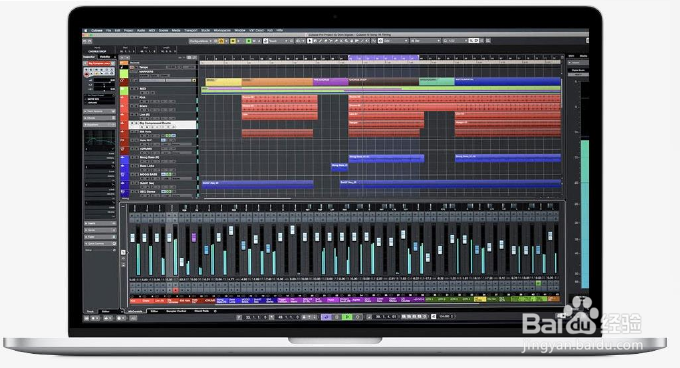
Task: Mute the Snare track in track list
Action: (132, 106)
